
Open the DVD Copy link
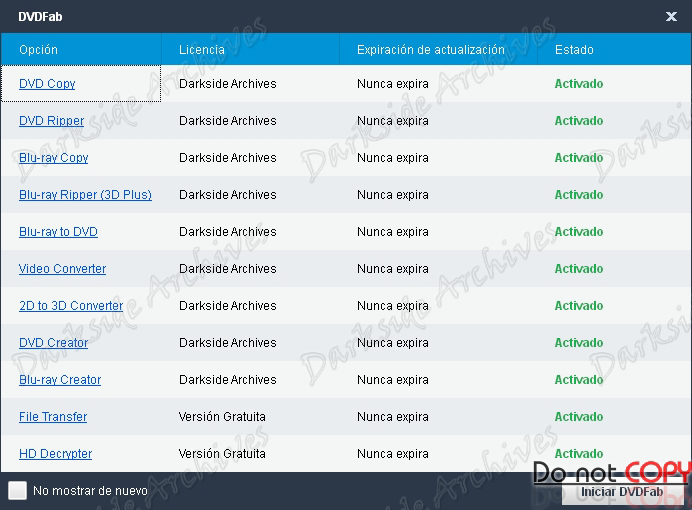pyautogui.click(x=47, y=84)
